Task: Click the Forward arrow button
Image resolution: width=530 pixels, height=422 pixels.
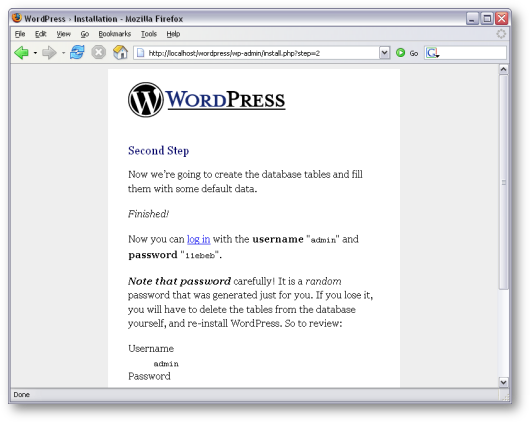Action: click(x=49, y=53)
